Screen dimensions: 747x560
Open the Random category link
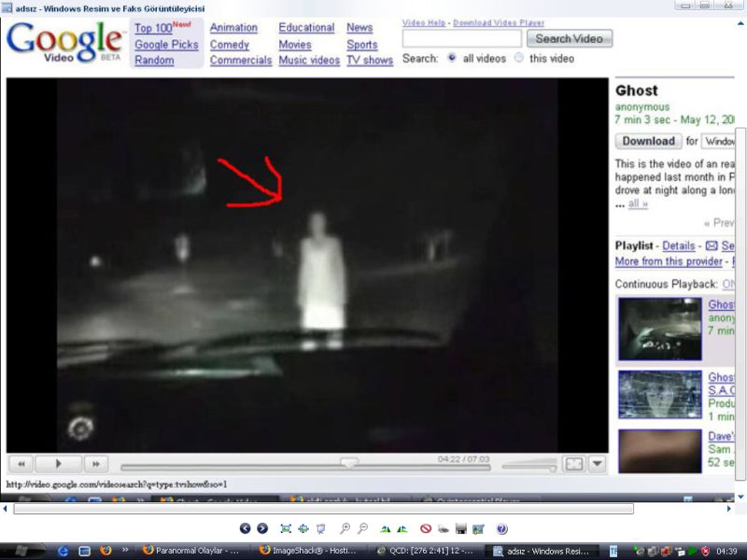click(x=154, y=61)
